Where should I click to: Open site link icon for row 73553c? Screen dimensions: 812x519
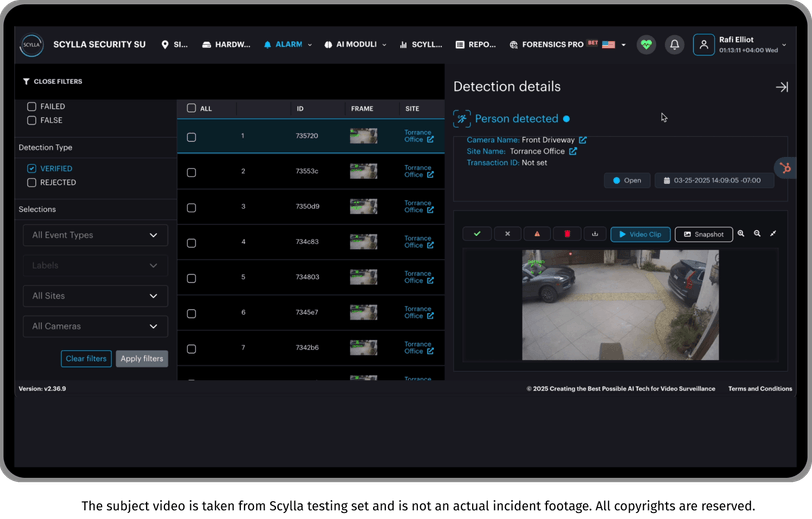[430, 175]
